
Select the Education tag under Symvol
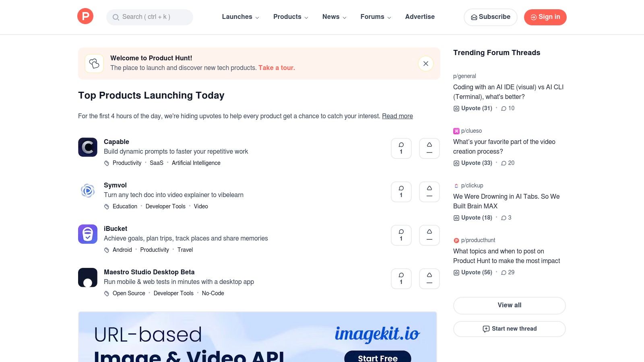tap(125, 206)
